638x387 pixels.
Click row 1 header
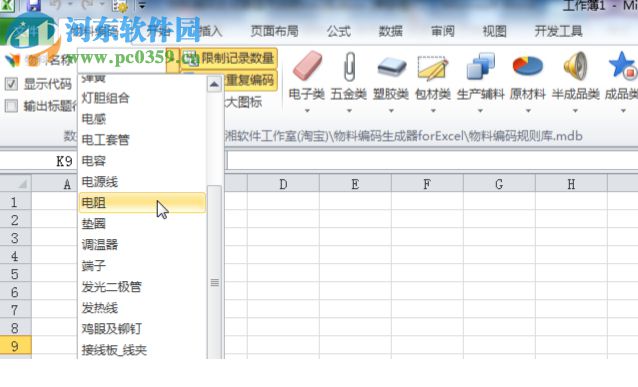point(15,202)
